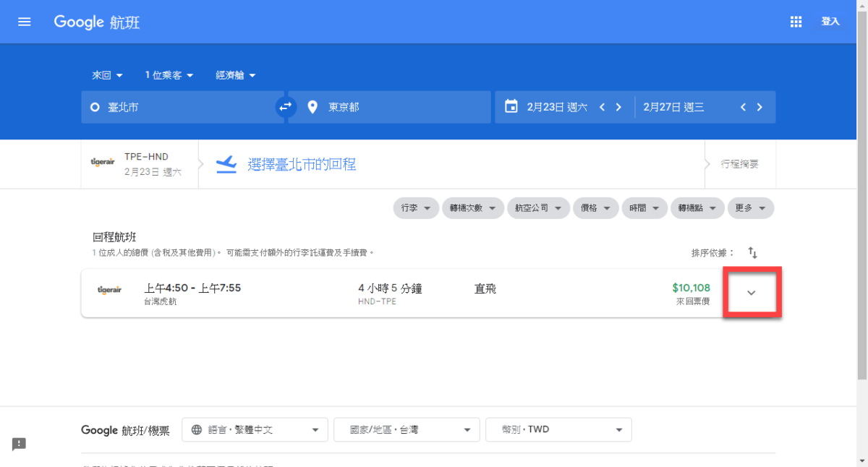Click the 台灣虎航 airline name
Screen dimensions: 868x467
tap(160, 301)
